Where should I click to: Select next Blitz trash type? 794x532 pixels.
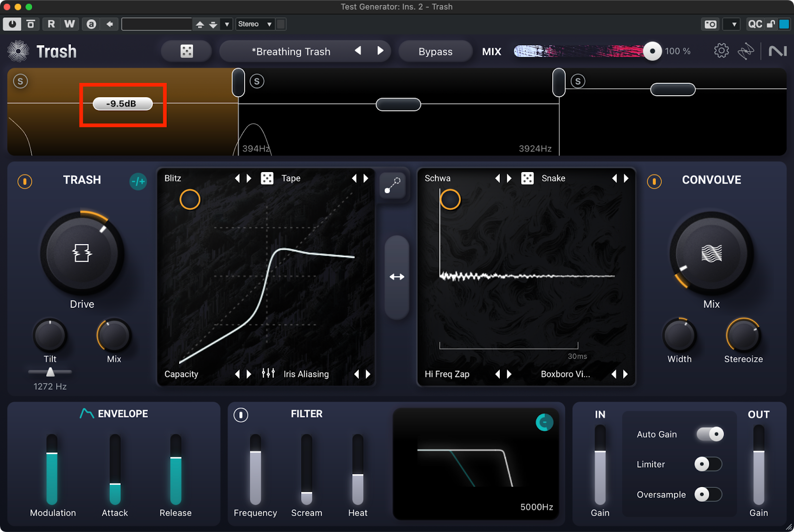(249, 178)
